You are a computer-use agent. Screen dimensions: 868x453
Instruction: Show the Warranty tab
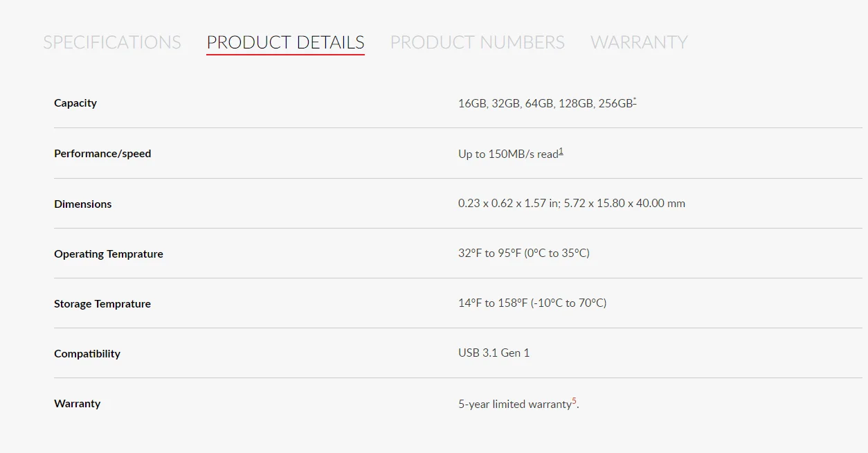click(639, 42)
